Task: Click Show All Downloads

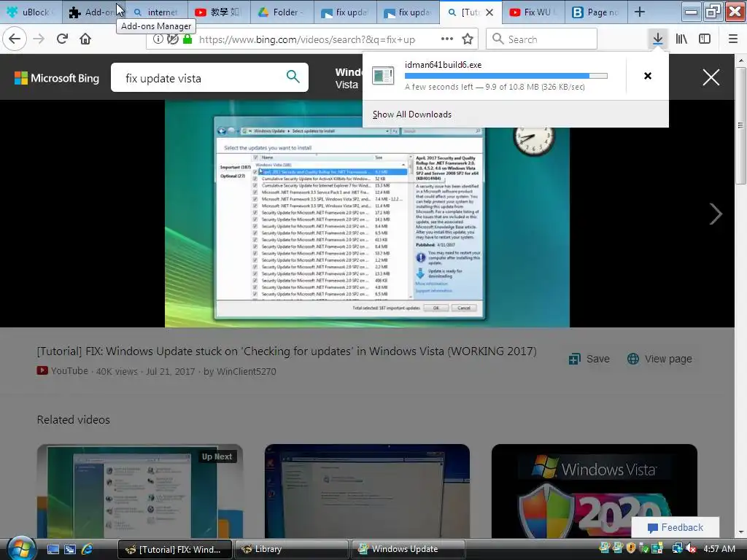Action: (412, 114)
